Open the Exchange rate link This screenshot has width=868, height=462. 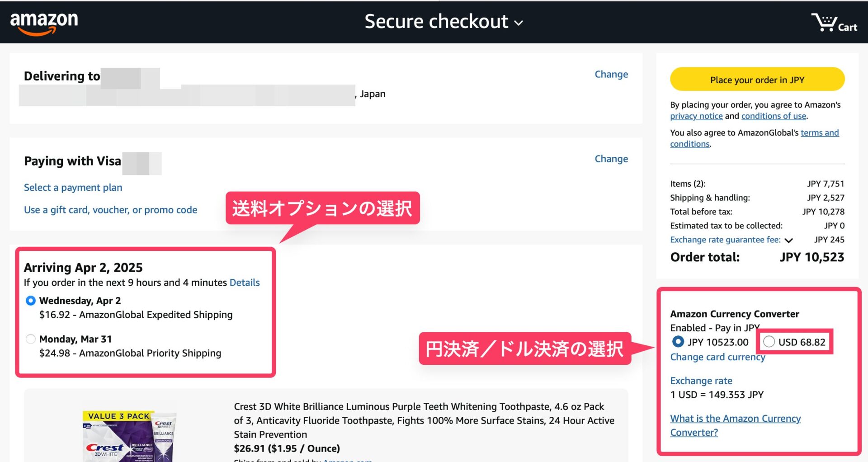pyautogui.click(x=701, y=381)
